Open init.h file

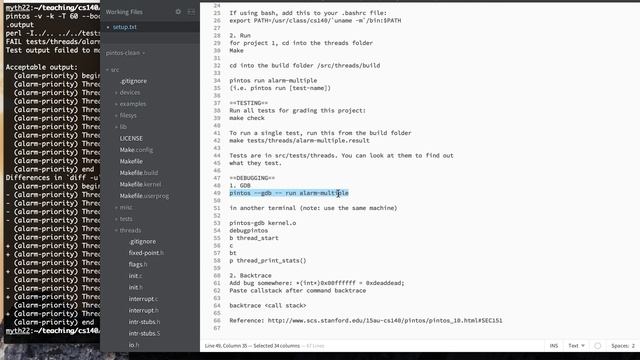point(136,287)
